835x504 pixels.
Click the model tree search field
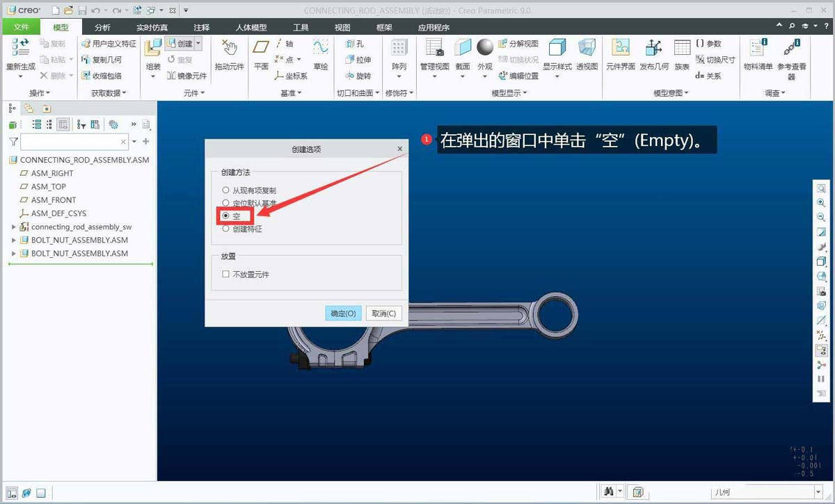click(x=74, y=142)
